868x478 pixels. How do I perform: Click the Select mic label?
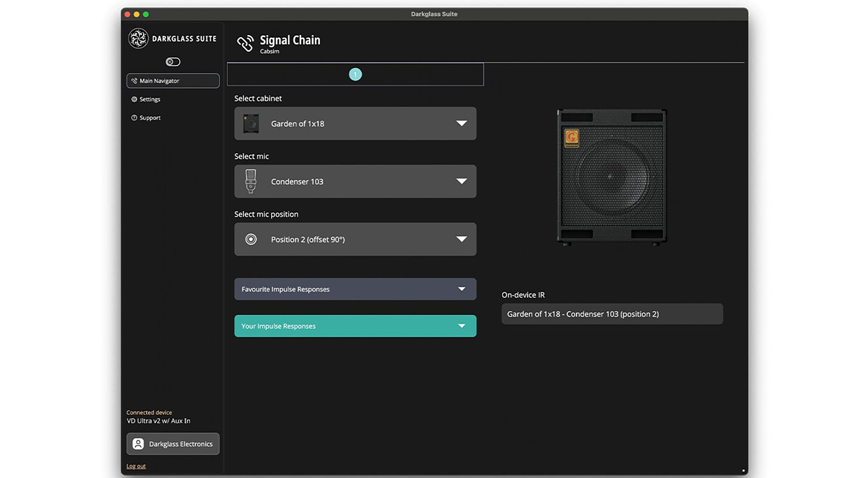coord(251,156)
